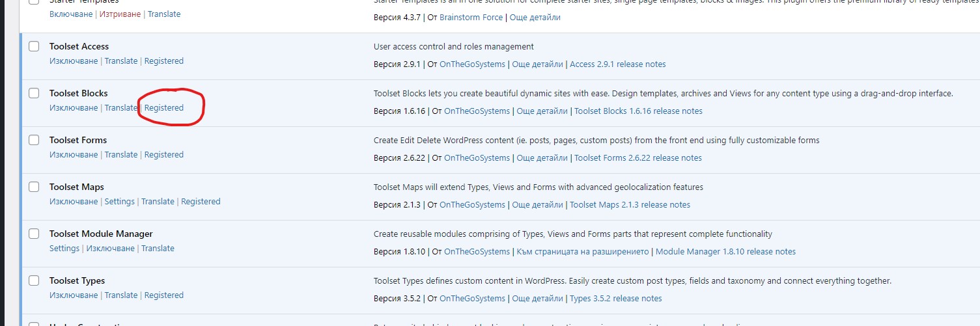Select the Toolset Forms checkbox

[34, 141]
